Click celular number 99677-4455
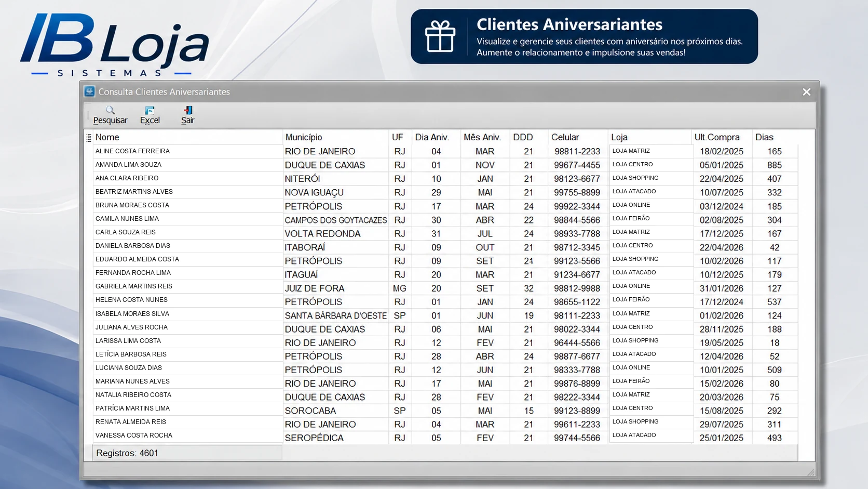 pos(577,165)
